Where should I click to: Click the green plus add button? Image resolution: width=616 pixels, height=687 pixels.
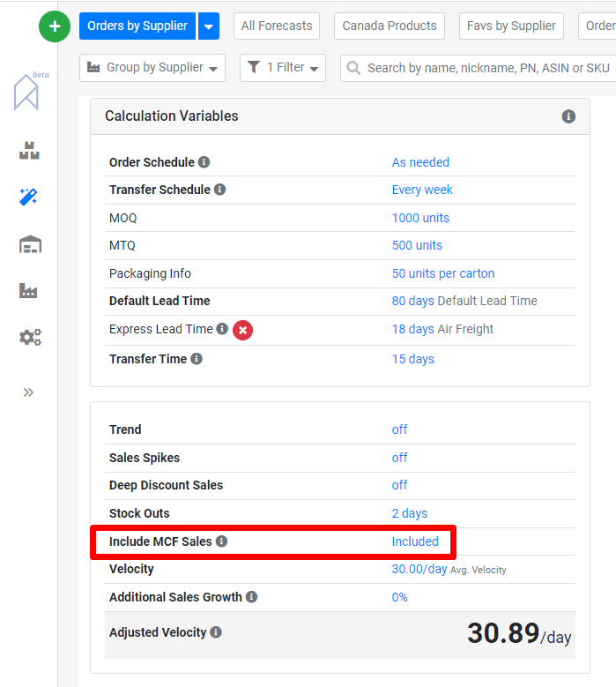point(55,26)
